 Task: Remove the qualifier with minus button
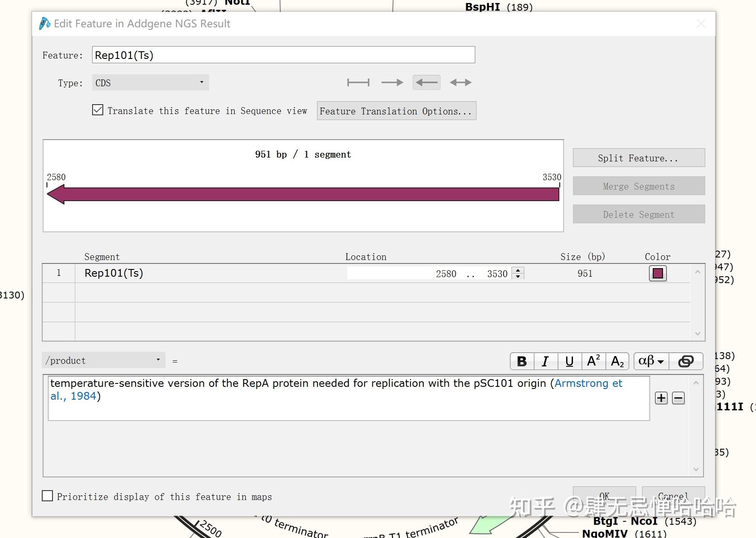coord(678,398)
